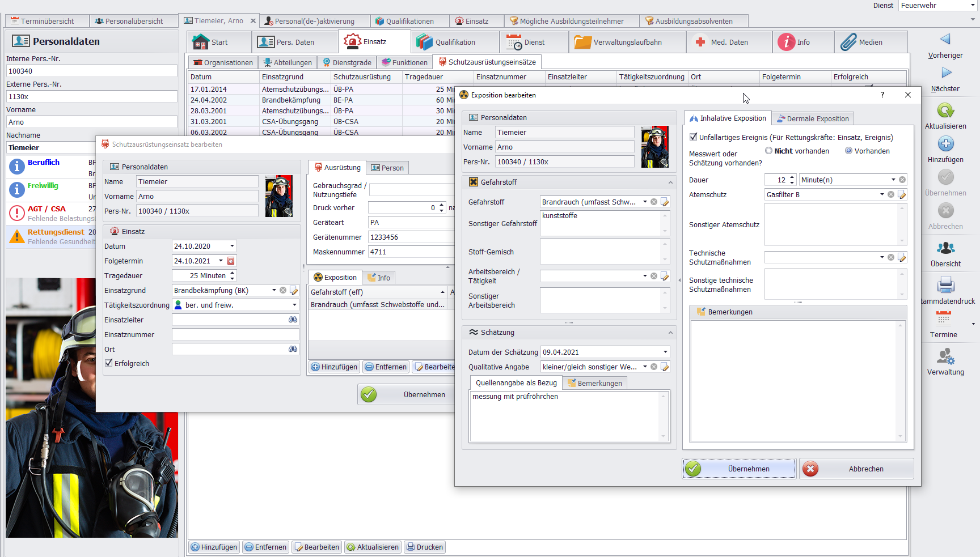Select the Nicht vorhanden radio button
The width and height of the screenshot is (980, 557).
[x=768, y=151]
